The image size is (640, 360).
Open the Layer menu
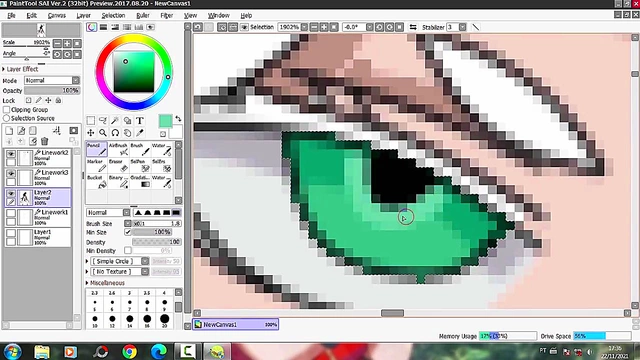83,16
